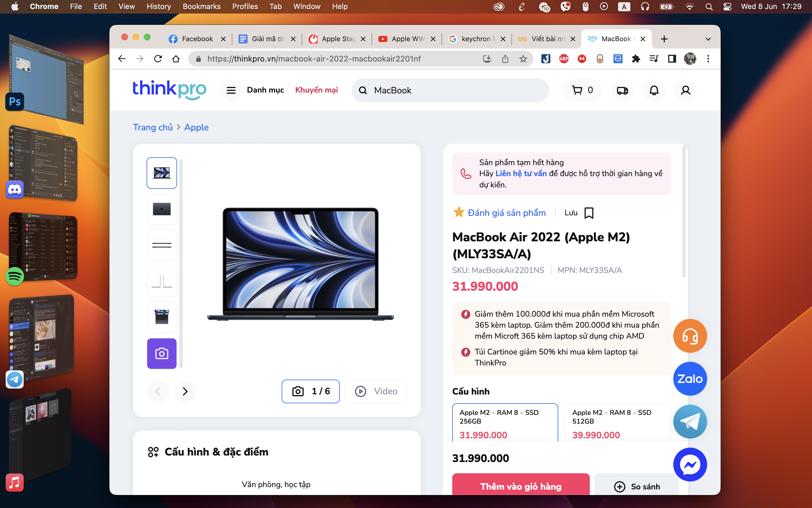Open the AdBlock Plus extension icon

coord(564,59)
